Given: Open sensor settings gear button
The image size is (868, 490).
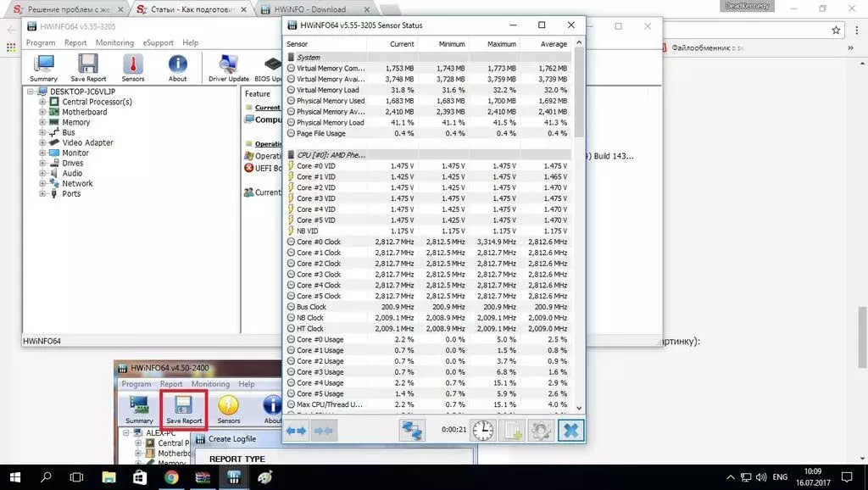Looking at the screenshot, I should 540,430.
